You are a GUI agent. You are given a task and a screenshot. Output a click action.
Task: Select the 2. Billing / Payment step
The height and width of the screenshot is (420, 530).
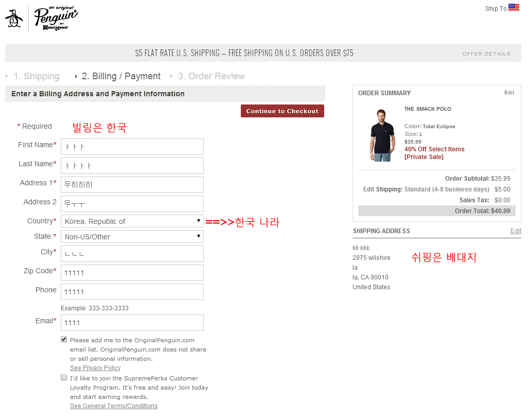point(121,76)
